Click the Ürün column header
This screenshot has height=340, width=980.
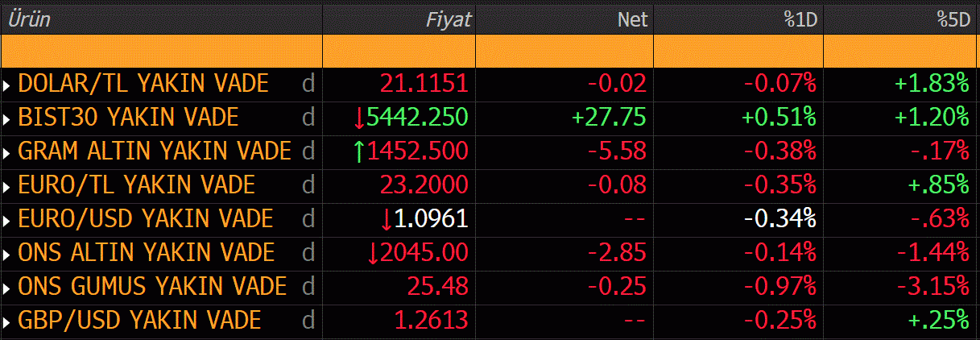click(x=29, y=20)
